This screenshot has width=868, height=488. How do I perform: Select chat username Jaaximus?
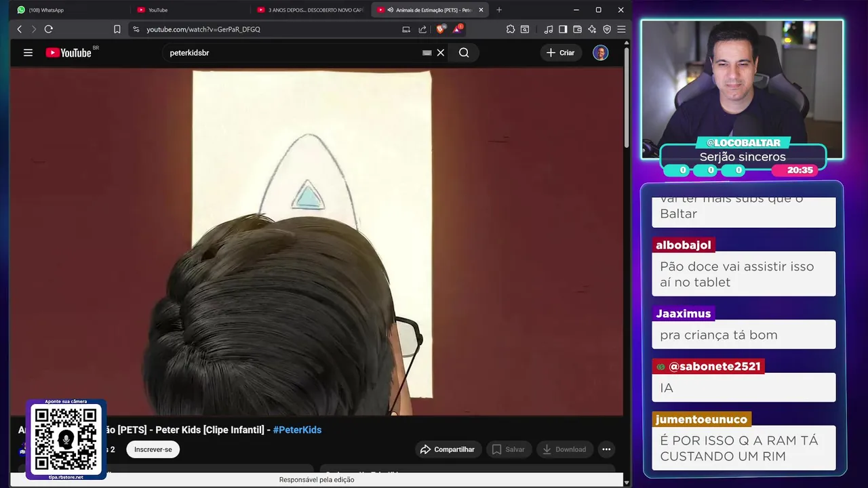point(684,314)
